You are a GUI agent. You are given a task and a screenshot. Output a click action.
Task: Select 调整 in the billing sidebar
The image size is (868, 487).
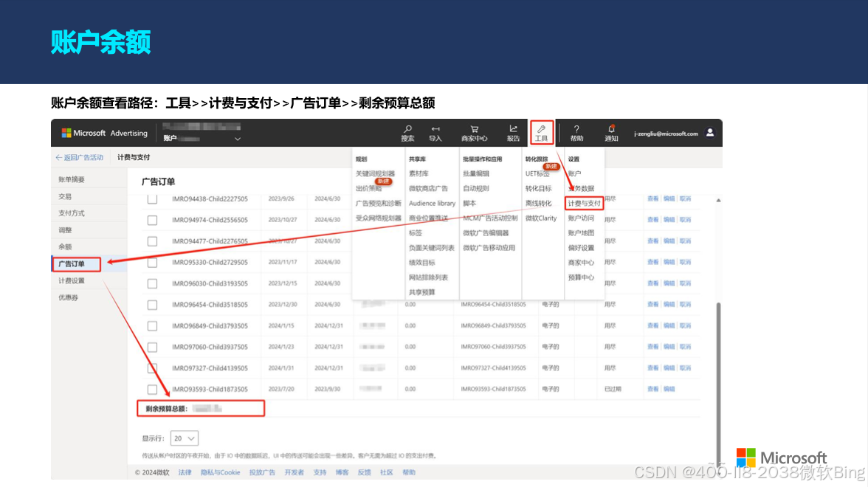pyautogui.click(x=65, y=230)
